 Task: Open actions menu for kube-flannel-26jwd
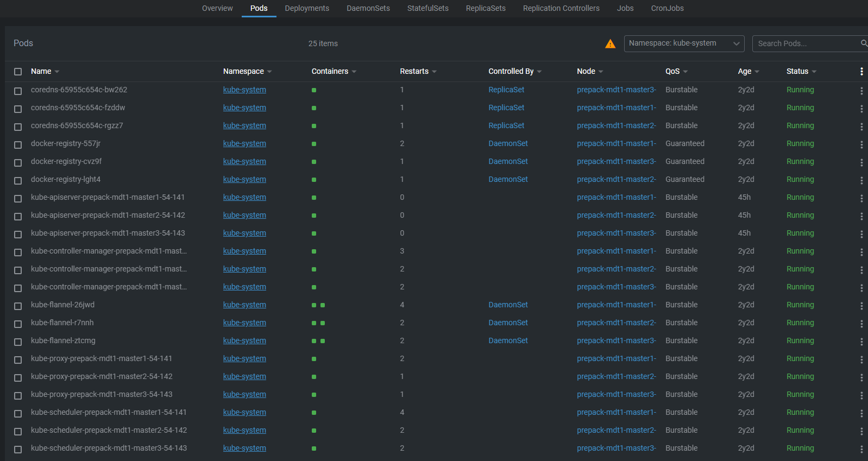coord(861,306)
